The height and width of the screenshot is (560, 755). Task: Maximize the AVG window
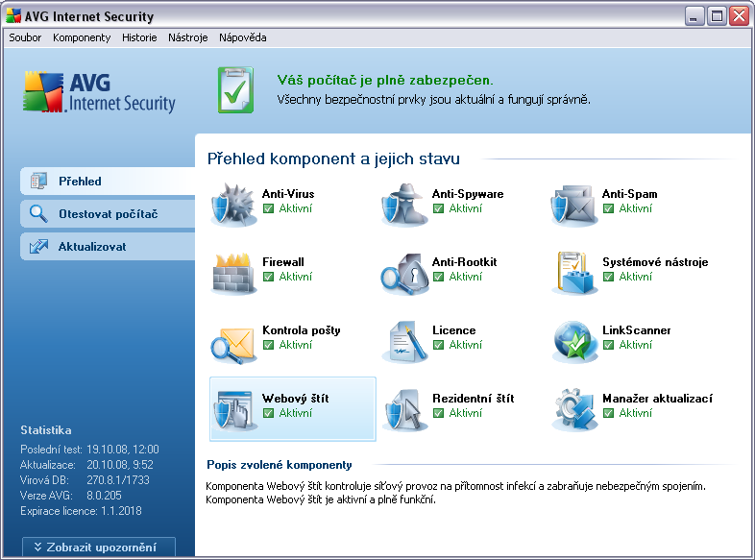(717, 16)
